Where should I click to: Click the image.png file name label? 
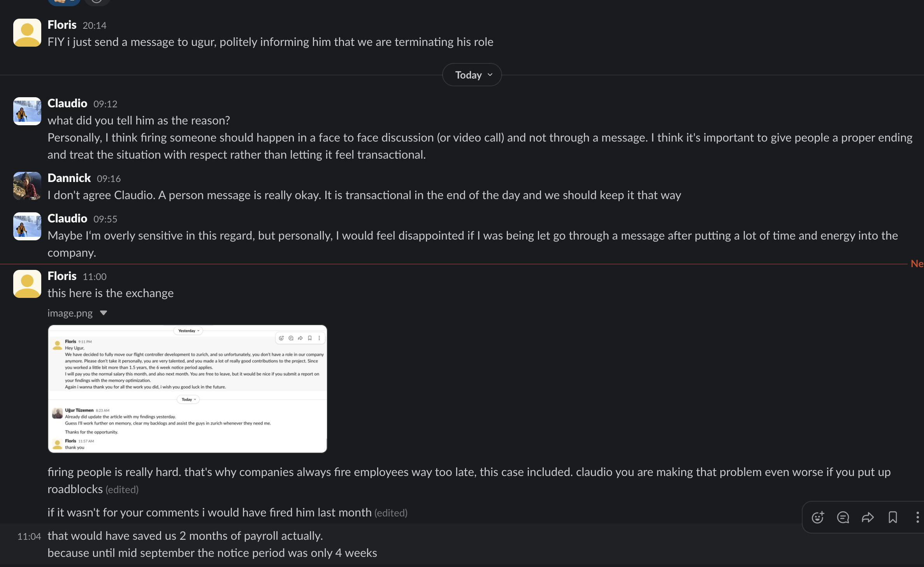tap(70, 313)
